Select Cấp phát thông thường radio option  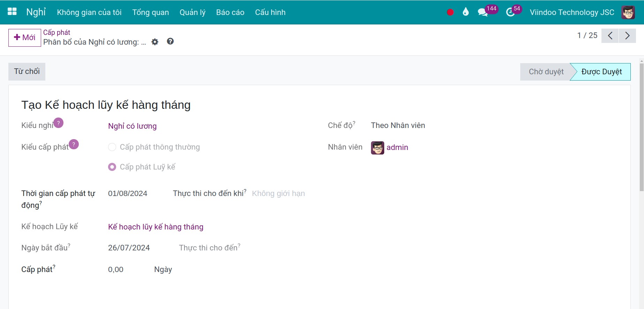(112, 147)
